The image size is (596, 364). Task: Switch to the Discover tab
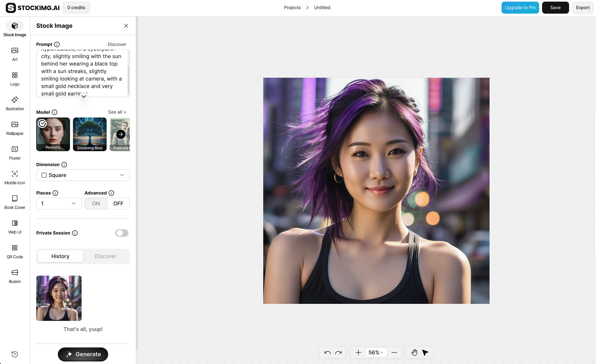(x=106, y=256)
